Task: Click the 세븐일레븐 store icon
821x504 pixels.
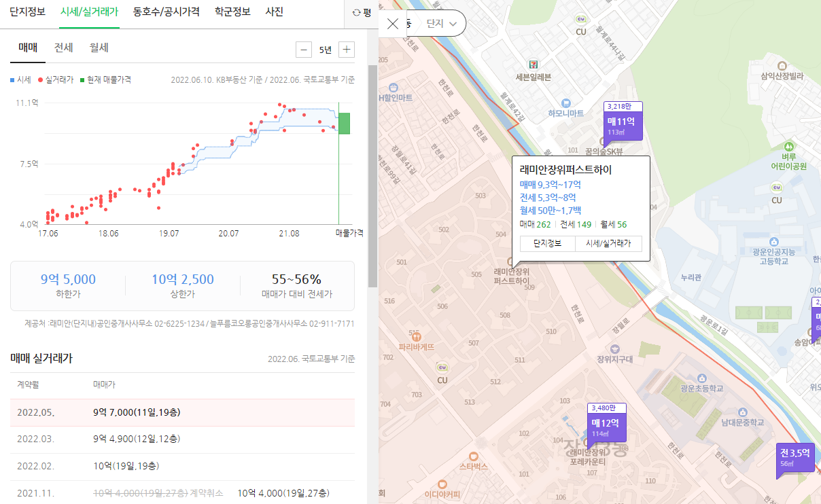Action: pyautogui.click(x=534, y=63)
